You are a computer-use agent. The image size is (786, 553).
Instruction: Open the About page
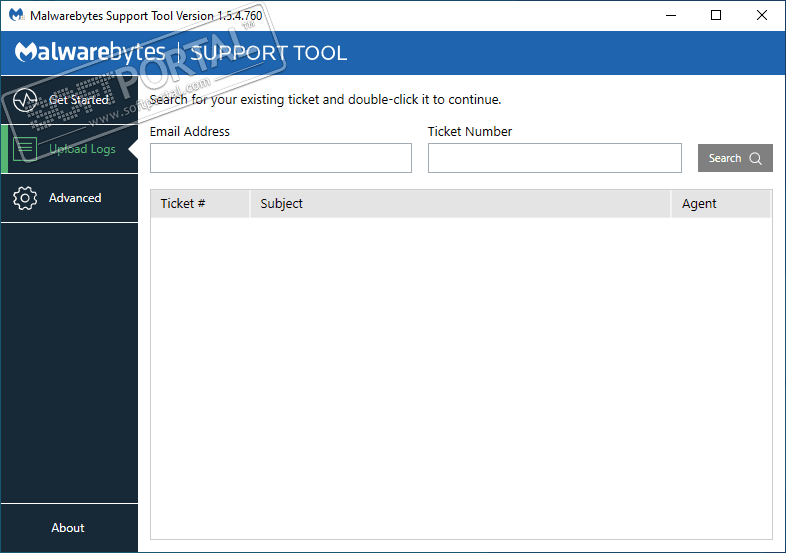(70, 528)
